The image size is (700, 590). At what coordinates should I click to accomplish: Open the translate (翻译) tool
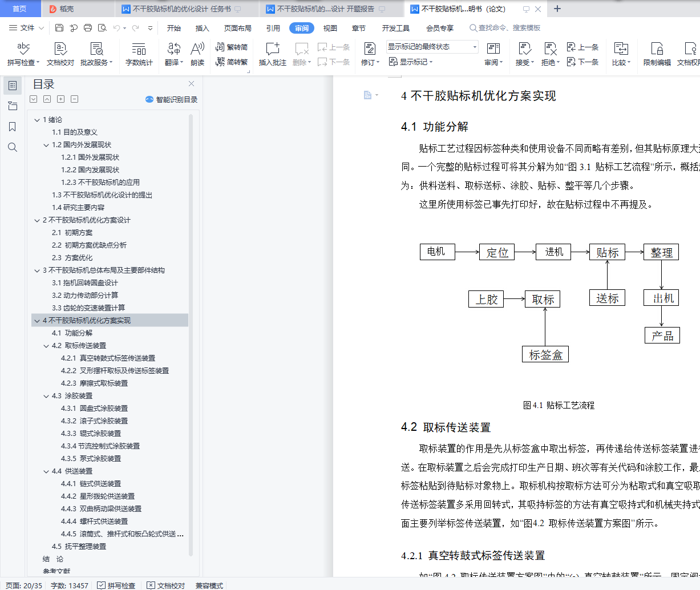174,54
